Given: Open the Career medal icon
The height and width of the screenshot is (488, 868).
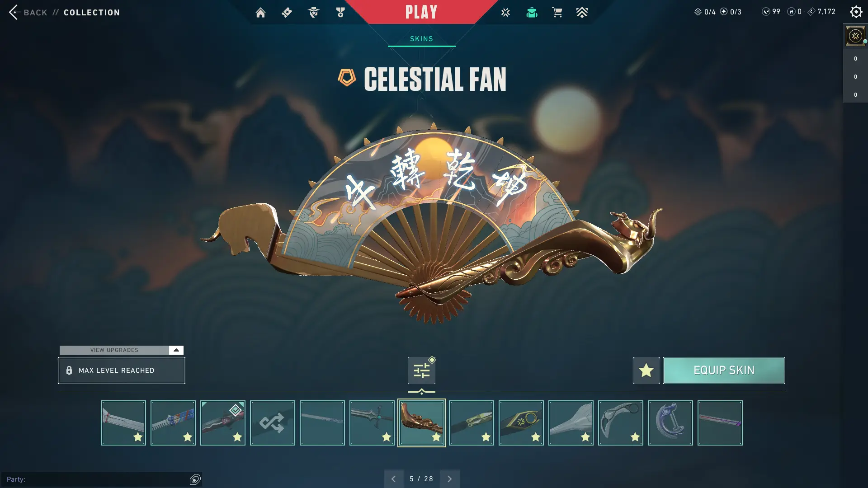Looking at the screenshot, I should pyautogui.click(x=340, y=12).
